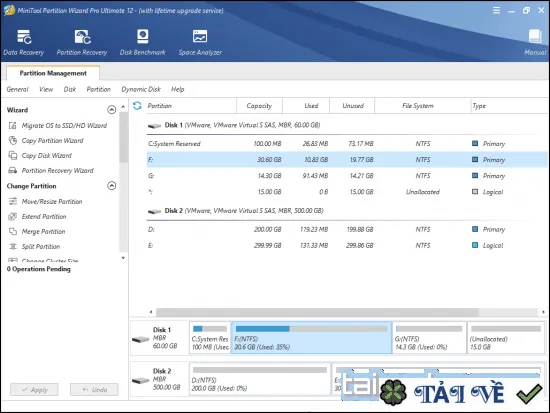The image size is (550, 413).
Task: Collapse the Change Partition section
Action: [x=112, y=186]
